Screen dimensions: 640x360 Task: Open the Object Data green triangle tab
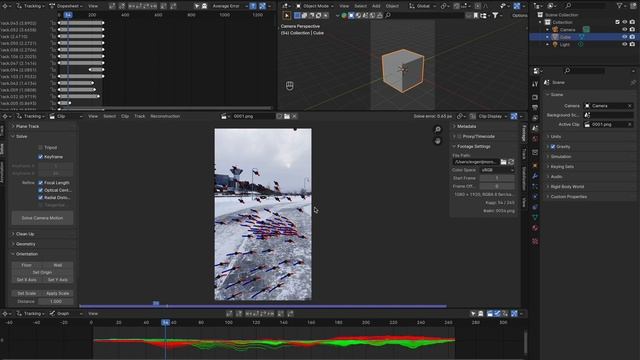pos(535,218)
